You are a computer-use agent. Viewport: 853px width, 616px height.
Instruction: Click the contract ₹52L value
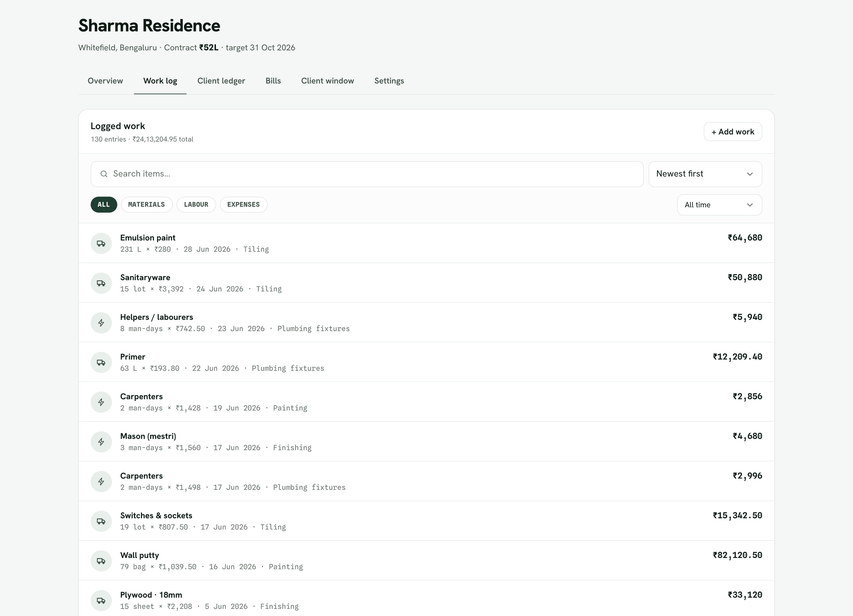point(209,48)
